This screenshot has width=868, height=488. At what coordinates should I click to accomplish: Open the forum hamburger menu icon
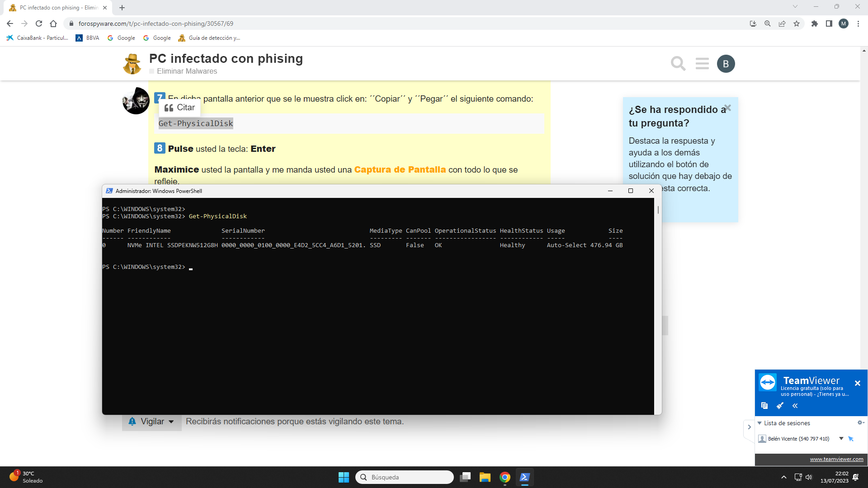pos(702,64)
